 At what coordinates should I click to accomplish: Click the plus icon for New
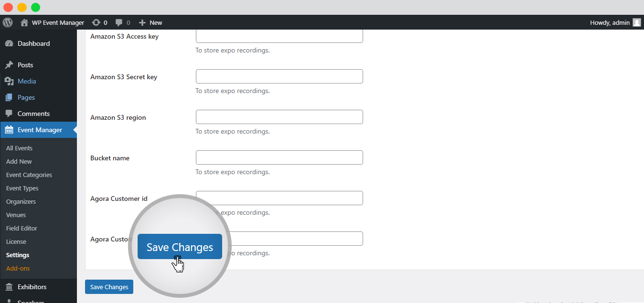click(x=142, y=22)
